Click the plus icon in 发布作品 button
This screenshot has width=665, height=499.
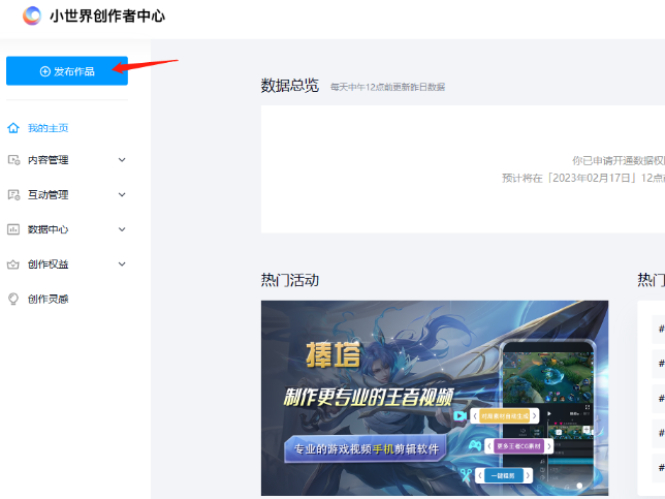click(x=45, y=71)
